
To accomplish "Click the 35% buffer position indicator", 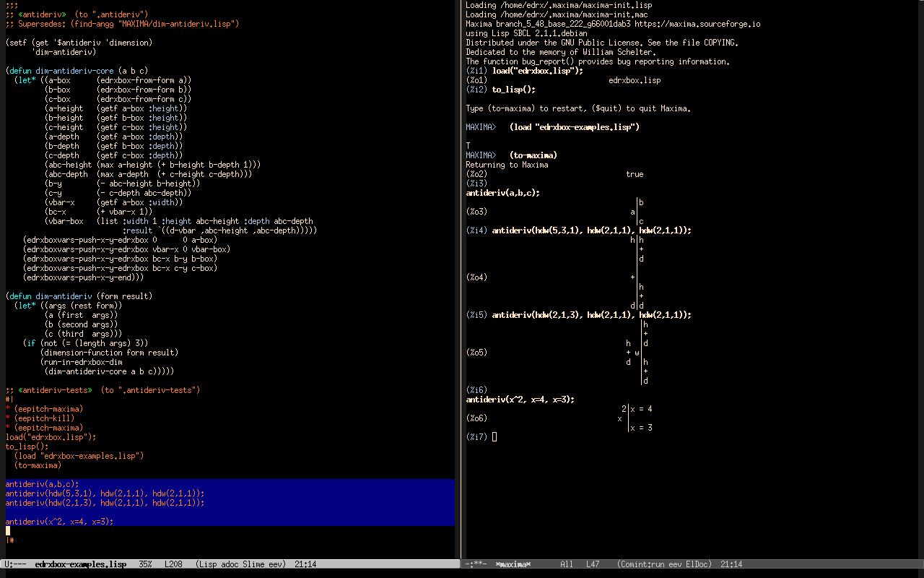I will [x=145, y=564].
